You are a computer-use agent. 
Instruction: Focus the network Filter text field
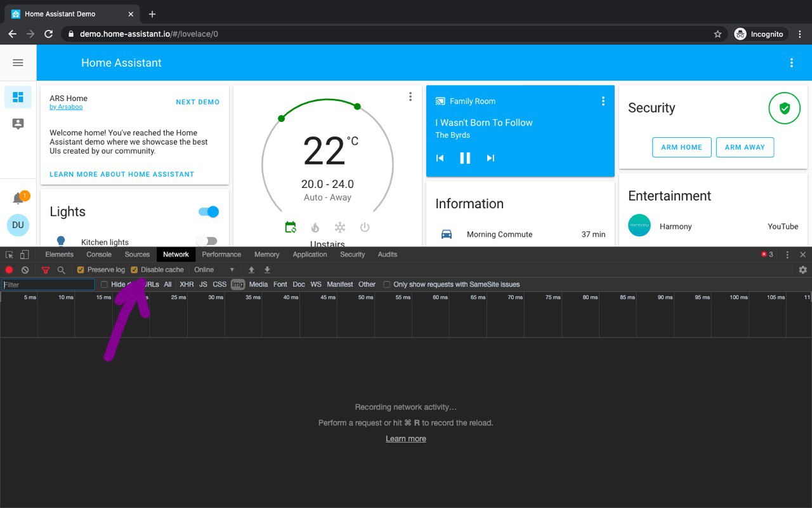48,284
